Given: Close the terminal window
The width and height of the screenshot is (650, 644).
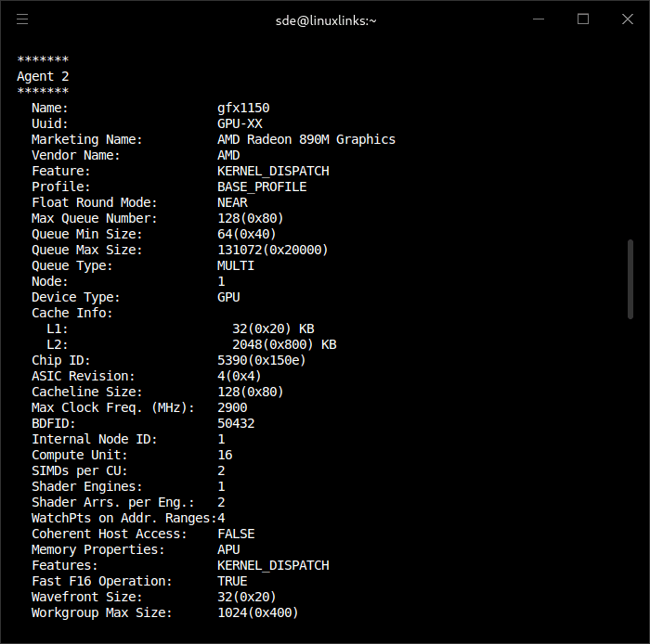Looking at the screenshot, I should (628, 19).
